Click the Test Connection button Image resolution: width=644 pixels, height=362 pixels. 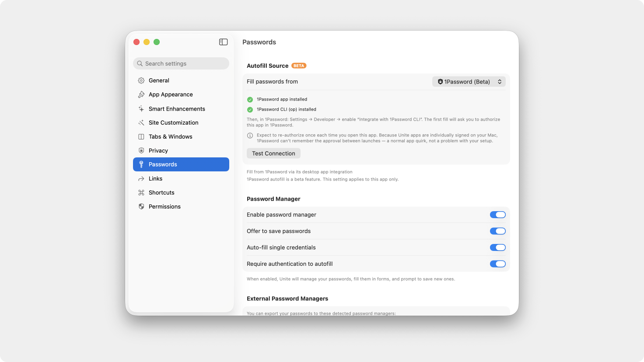pos(273,153)
